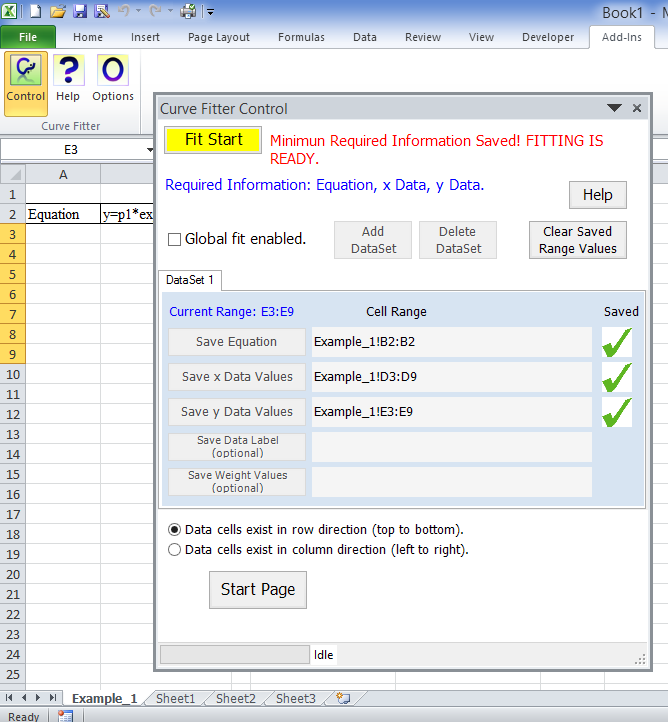Select data cells exist in column direction option

pyautogui.click(x=174, y=550)
